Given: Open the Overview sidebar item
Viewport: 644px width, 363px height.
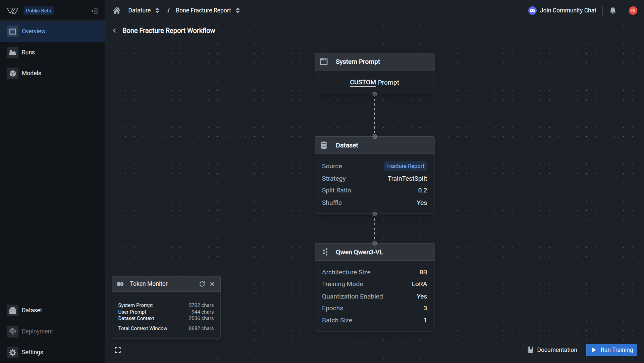Looking at the screenshot, I should pos(52,31).
